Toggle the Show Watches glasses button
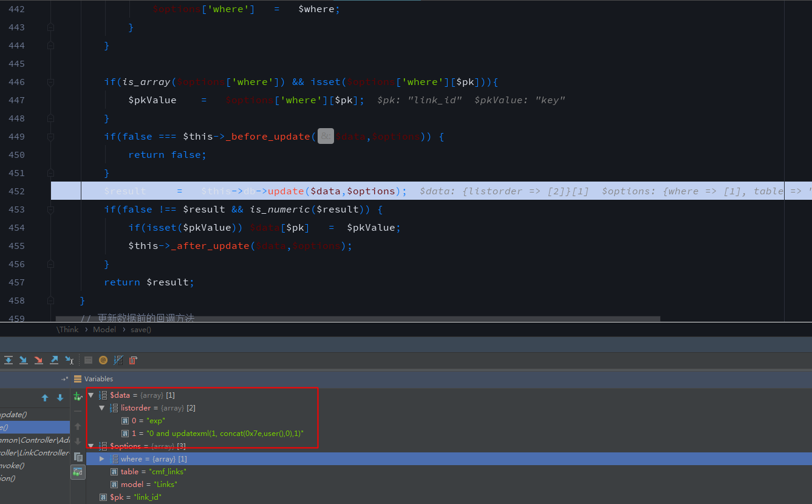This screenshot has height=504, width=812. [78, 472]
